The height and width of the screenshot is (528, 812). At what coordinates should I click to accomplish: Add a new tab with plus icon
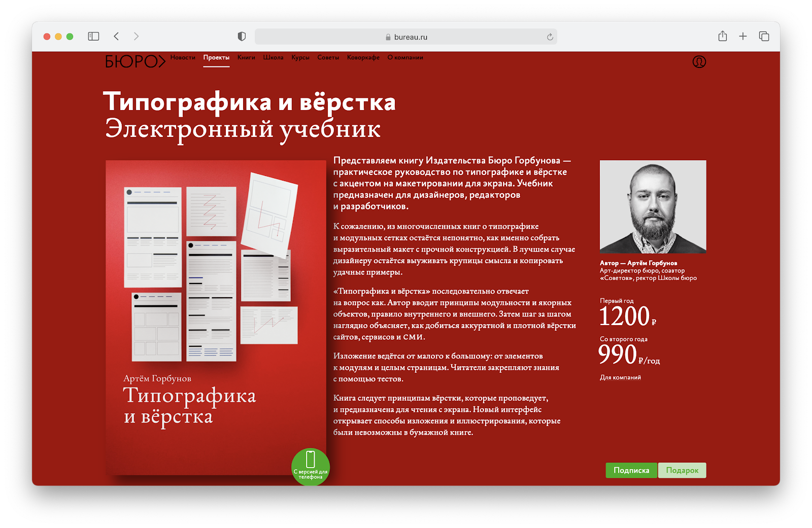coord(743,37)
